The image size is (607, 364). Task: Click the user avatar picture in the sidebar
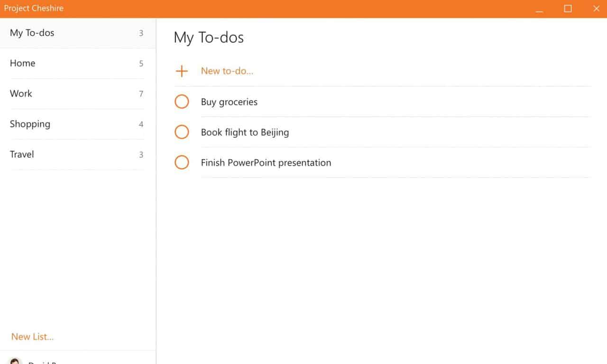pos(16,361)
